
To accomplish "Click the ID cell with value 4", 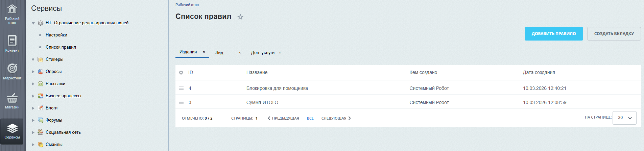I will (x=190, y=88).
